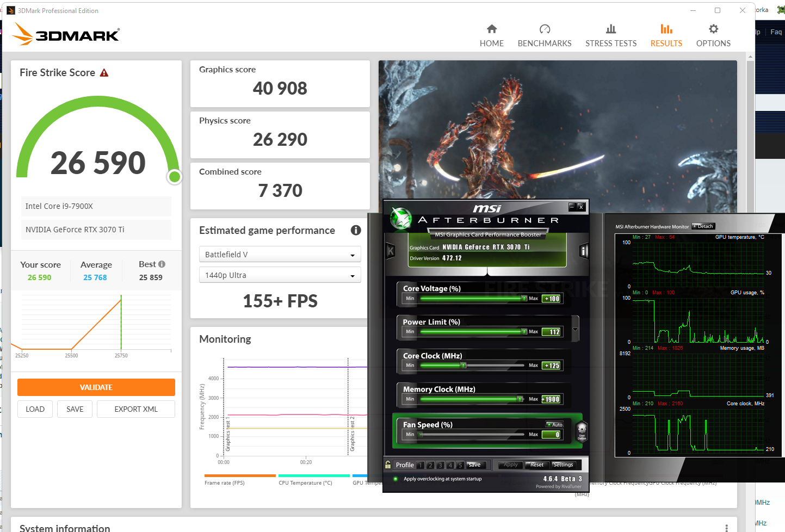The height and width of the screenshot is (532, 785).
Task: Click the Physics score 26 290 value
Action: coord(280,140)
